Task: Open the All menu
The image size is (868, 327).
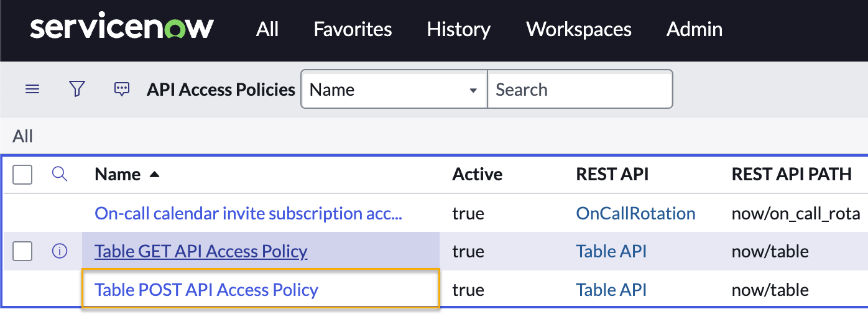Action: (x=267, y=29)
